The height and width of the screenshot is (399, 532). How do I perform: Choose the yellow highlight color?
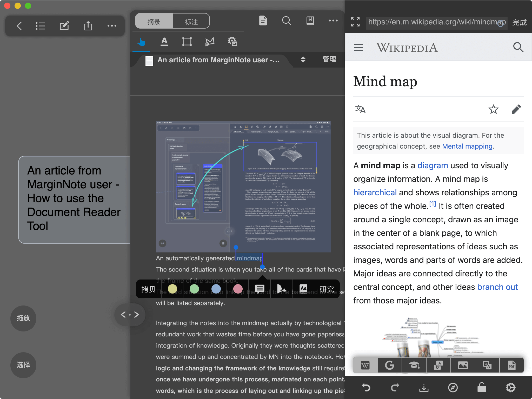(172, 289)
